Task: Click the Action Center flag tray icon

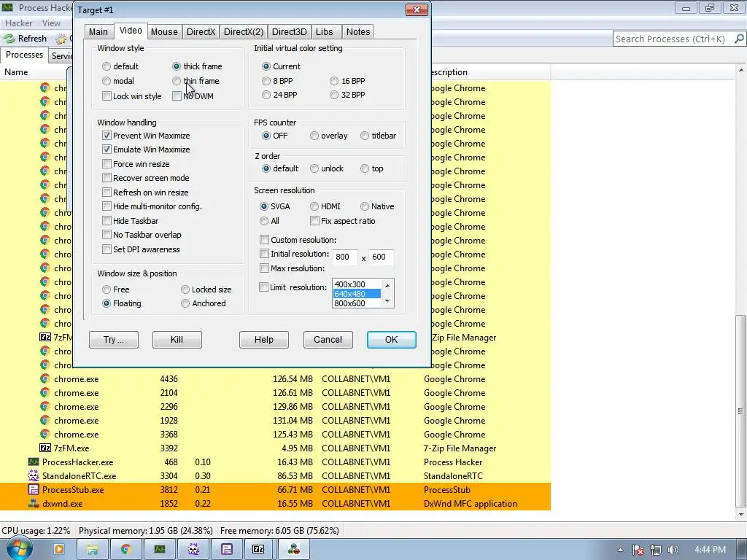Action: tap(638, 550)
